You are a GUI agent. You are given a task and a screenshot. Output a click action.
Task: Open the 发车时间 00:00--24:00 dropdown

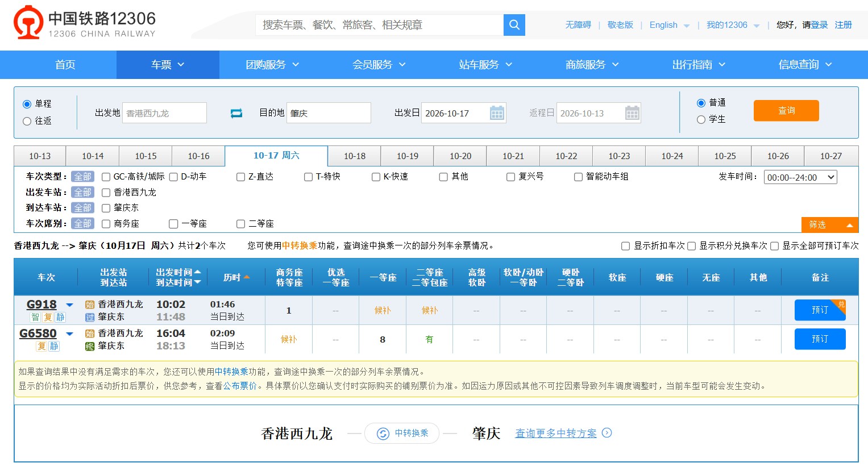(800, 177)
